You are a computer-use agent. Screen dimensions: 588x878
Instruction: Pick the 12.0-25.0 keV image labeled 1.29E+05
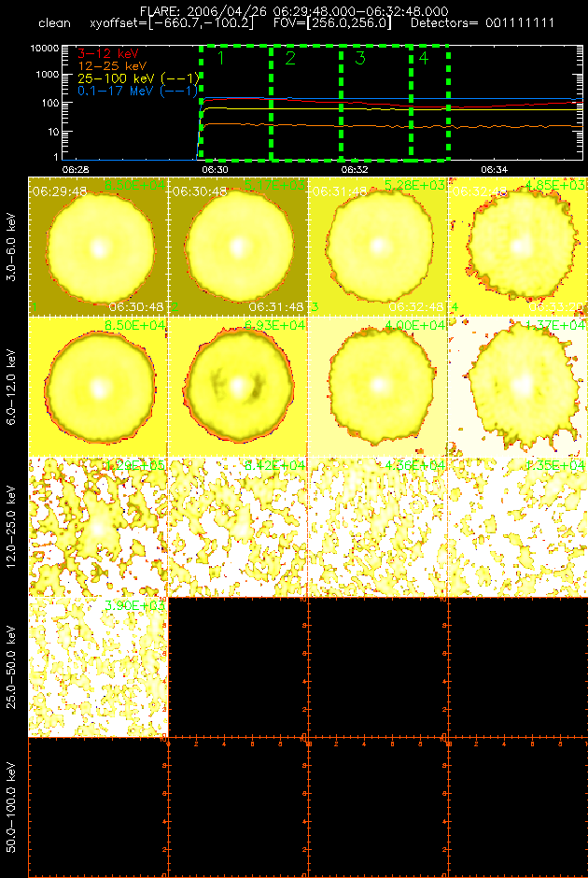(98, 527)
